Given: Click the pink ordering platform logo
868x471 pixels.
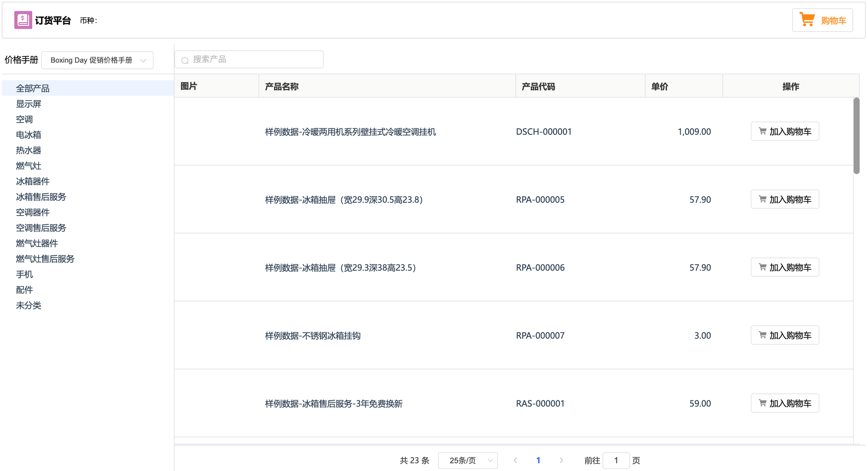Looking at the screenshot, I should click(x=23, y=20).
